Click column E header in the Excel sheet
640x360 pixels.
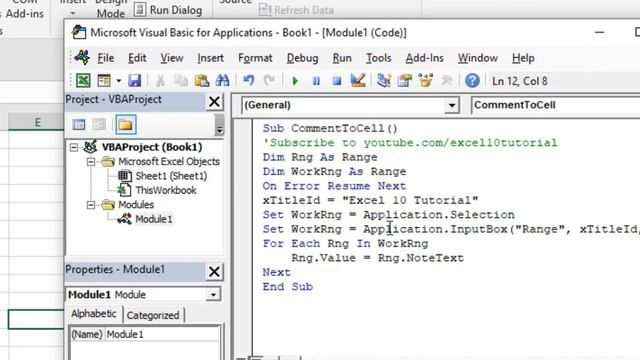point(37,122)
